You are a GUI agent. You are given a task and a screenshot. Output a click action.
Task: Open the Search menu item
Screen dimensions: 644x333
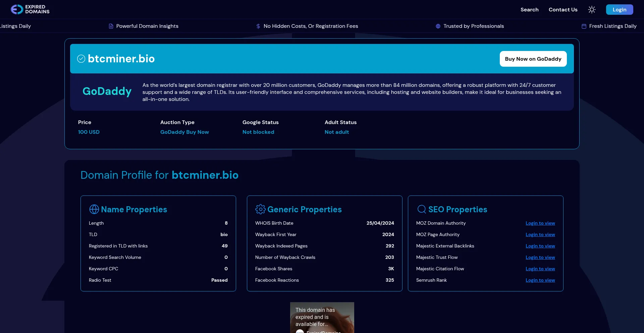[x=529, y=10]
